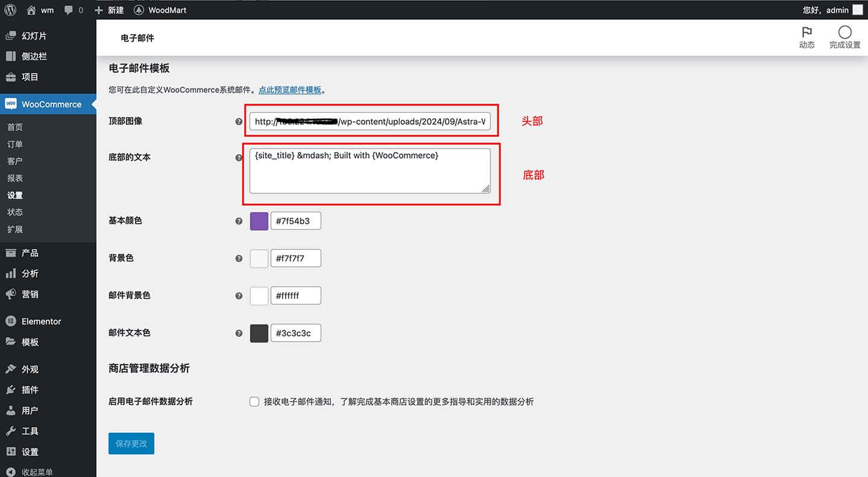Click the Elementor menu icon
Screen dimensions: 868x477
[11, 321]
